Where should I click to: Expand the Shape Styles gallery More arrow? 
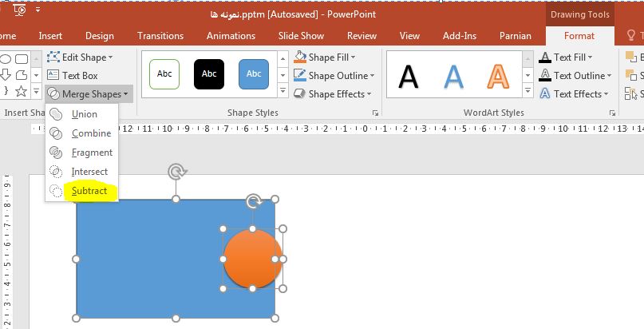(x=282, y=91)
